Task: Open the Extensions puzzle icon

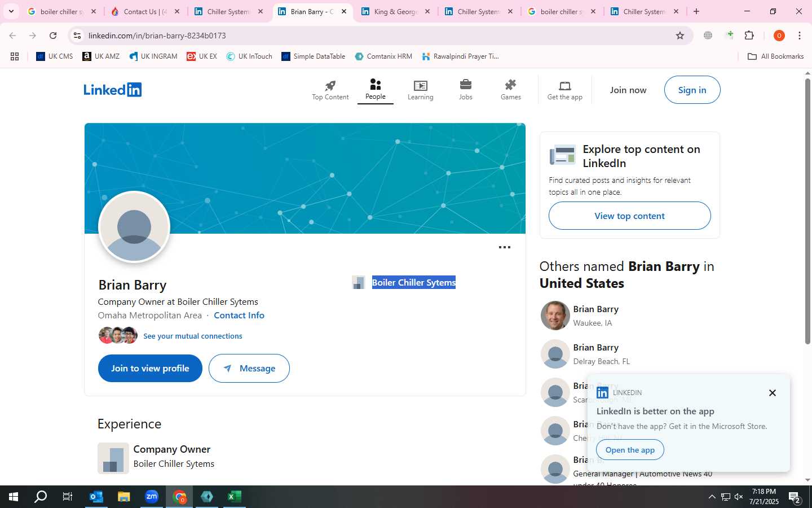Action: [749, 36]
